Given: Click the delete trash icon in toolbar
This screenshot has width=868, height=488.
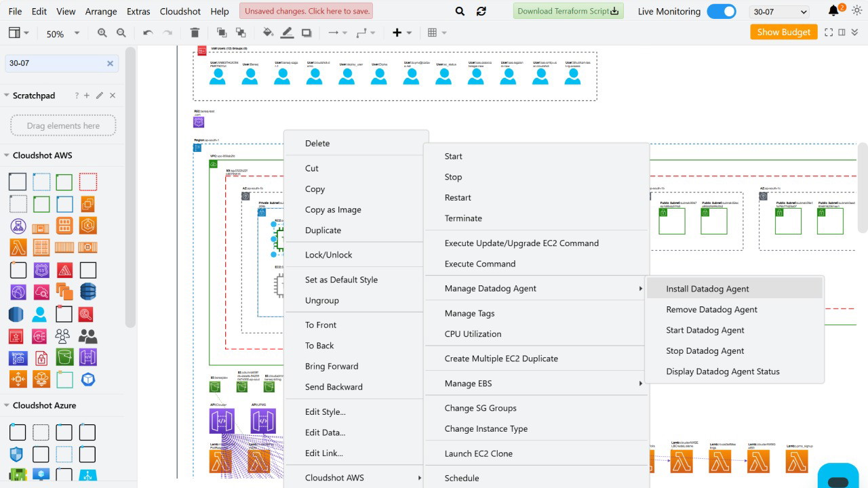Looking at the screenshot, I should pyautogui.click(x=195, y=33).
